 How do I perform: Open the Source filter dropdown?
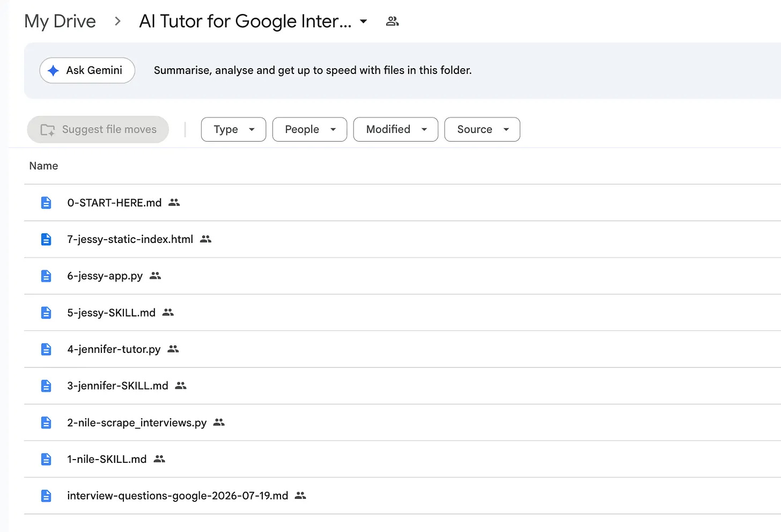(x=482, y=129)
